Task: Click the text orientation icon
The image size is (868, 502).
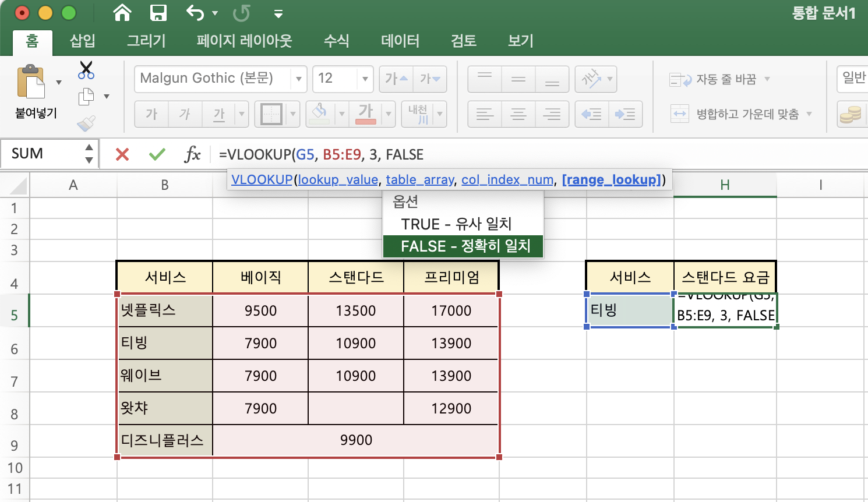Action: (x=591, y=79)
